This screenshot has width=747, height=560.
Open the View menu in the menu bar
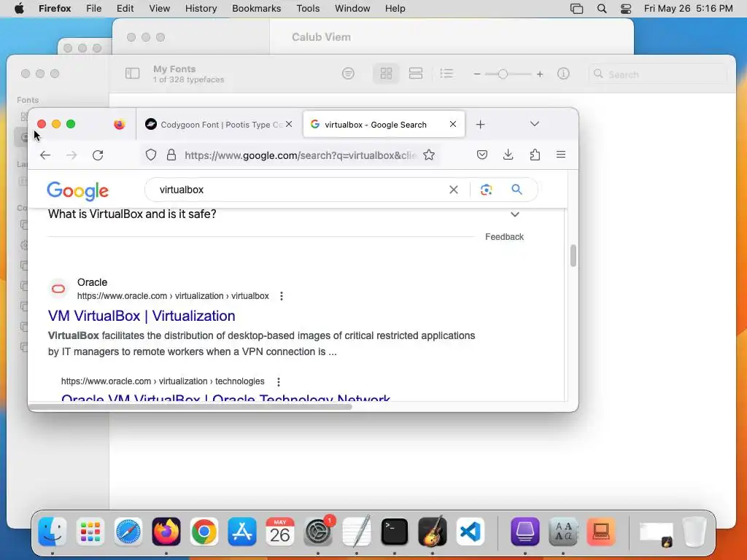coord(159,9)
